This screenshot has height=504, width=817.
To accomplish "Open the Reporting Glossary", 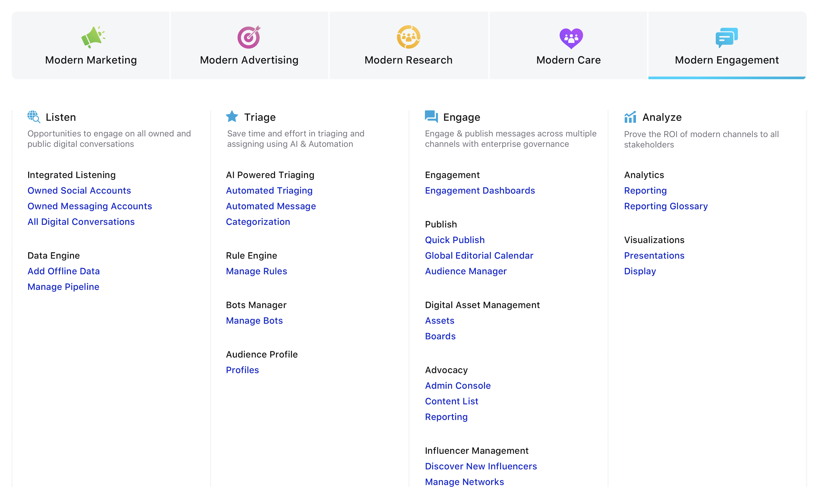I will 666,206.
